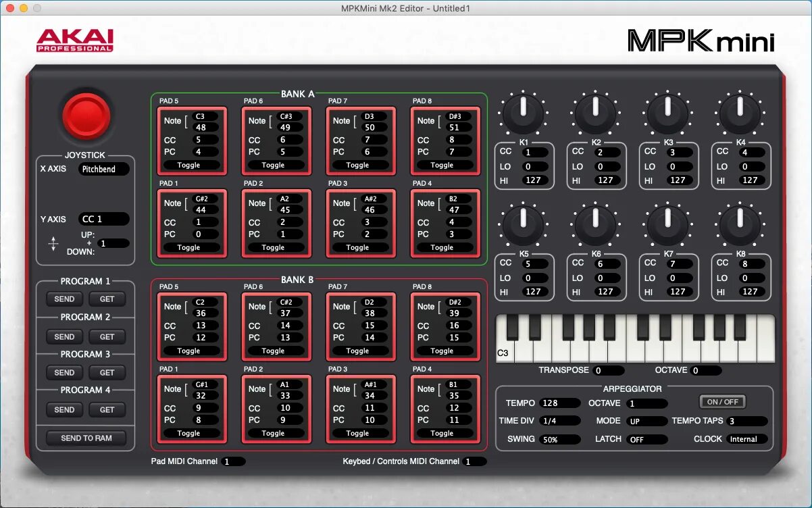Click Bank B Pad 1 note field G#1
The width and height of the screenshot is (812, 508).
click(x=205, y=384)
